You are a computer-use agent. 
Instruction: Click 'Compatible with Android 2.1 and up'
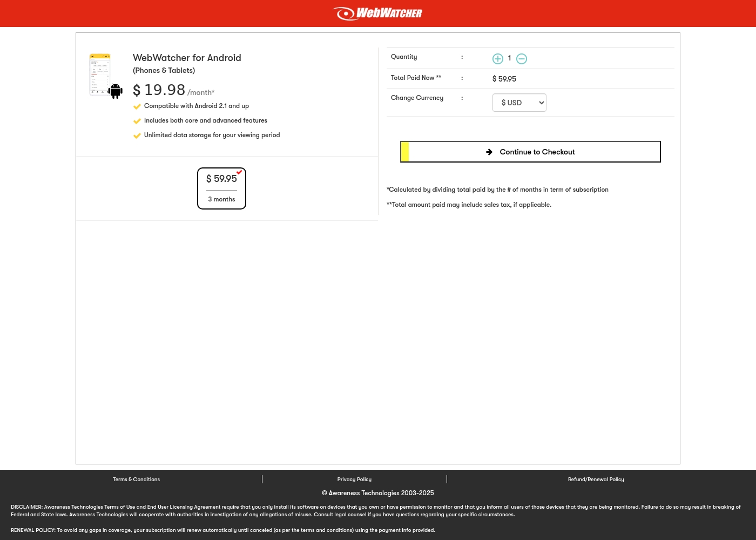click(197, 106)
